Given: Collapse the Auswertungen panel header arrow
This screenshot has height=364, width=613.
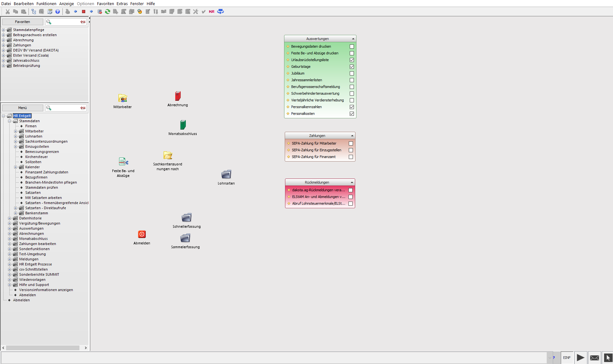Looking at the screenshot, I should point(353,39).
